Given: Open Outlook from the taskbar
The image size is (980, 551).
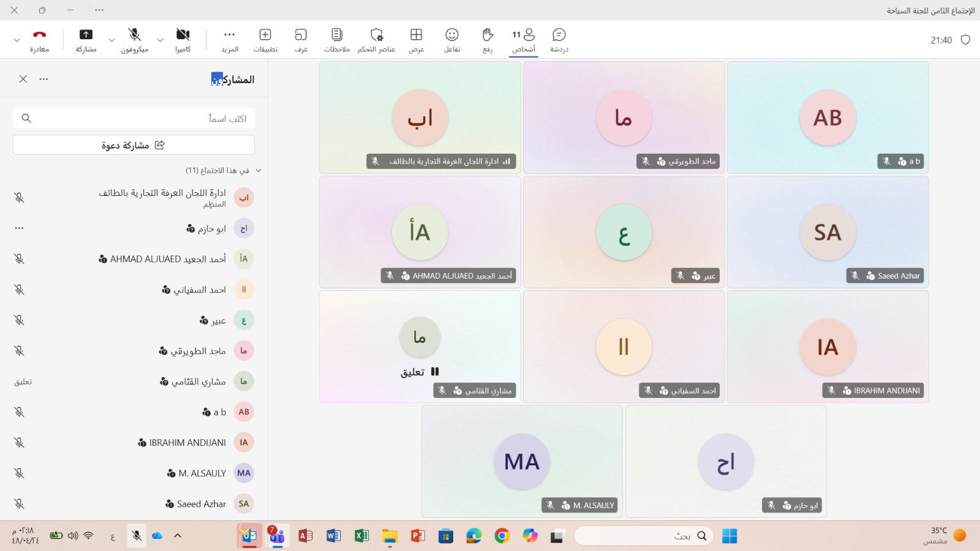Looking at the screenshot, I should pyautogui.click(x=249, y=536).
